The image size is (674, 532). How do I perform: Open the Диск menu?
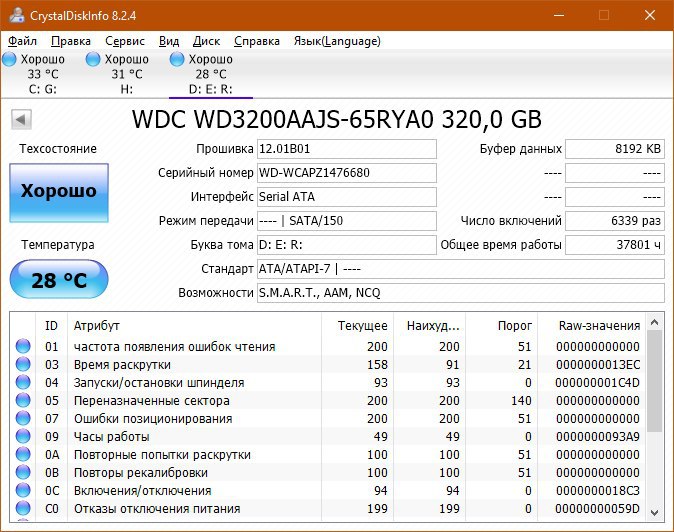206,41
